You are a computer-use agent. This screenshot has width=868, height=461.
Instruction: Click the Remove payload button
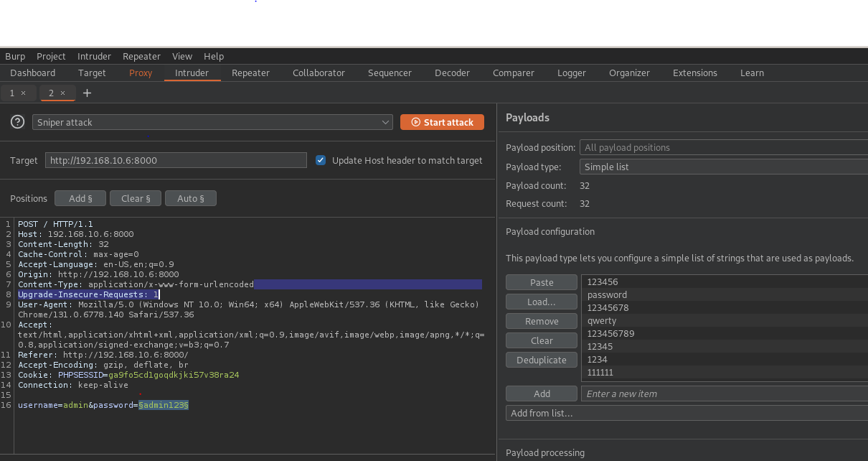coord(542,321)
